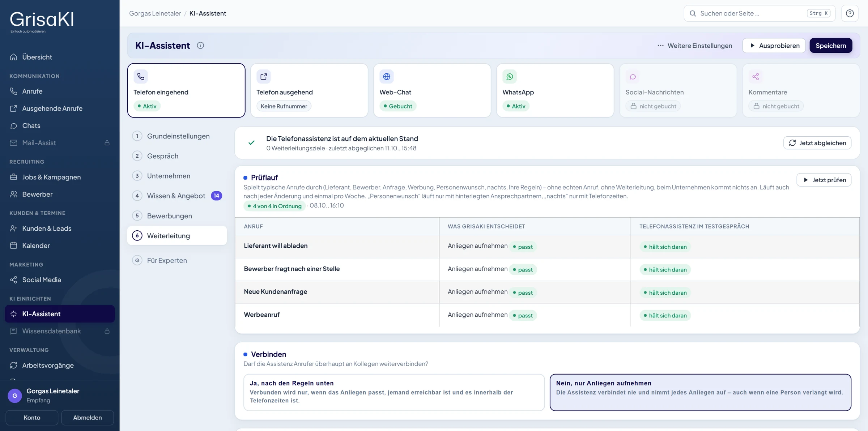
Task: Open Wissen & Angebot step
Action: [177, 196]
